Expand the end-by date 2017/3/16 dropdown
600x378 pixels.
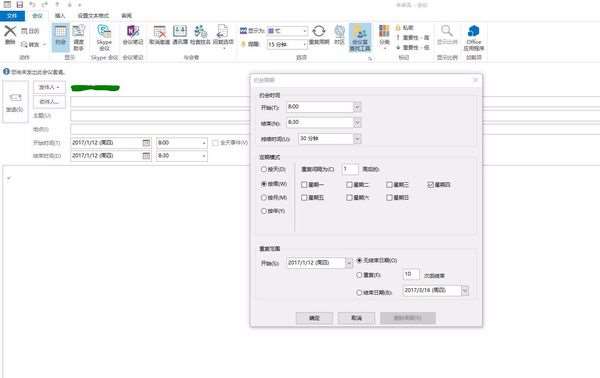(465, 291)
